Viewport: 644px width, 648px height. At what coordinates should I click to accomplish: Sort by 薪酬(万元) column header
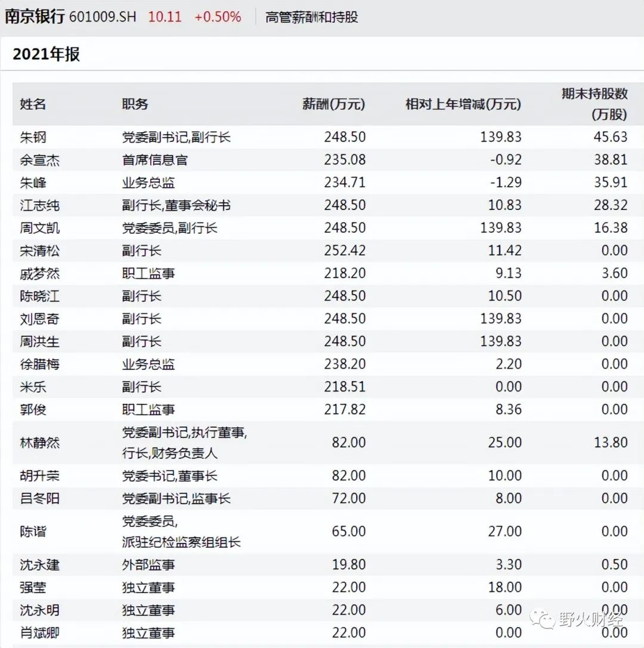point(334,104)
